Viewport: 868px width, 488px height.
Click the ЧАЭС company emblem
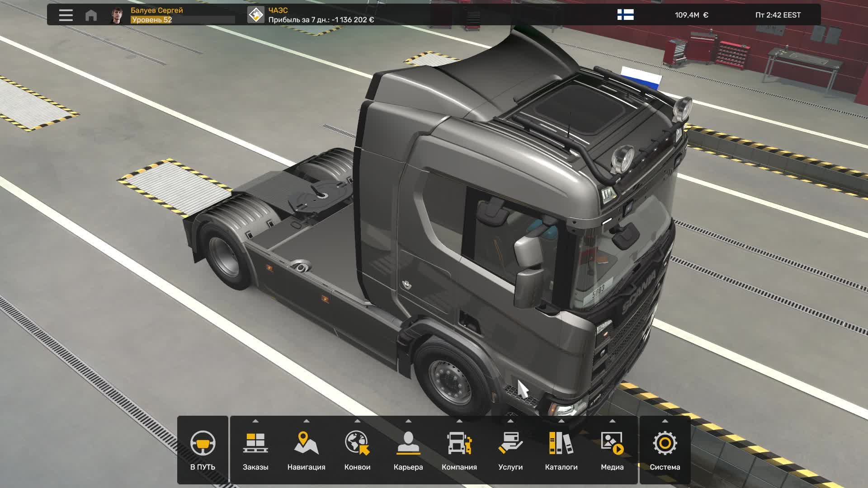[x=256, y=15]
